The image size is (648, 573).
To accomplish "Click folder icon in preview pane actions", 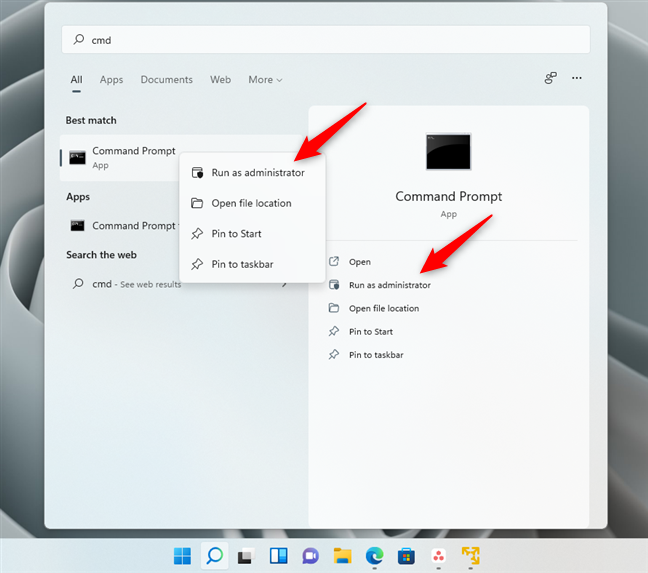I will [x=334, y=308].
